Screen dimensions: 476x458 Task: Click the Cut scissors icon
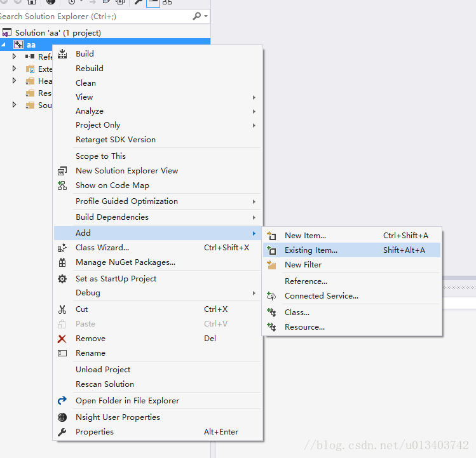(x=62, y=309)
